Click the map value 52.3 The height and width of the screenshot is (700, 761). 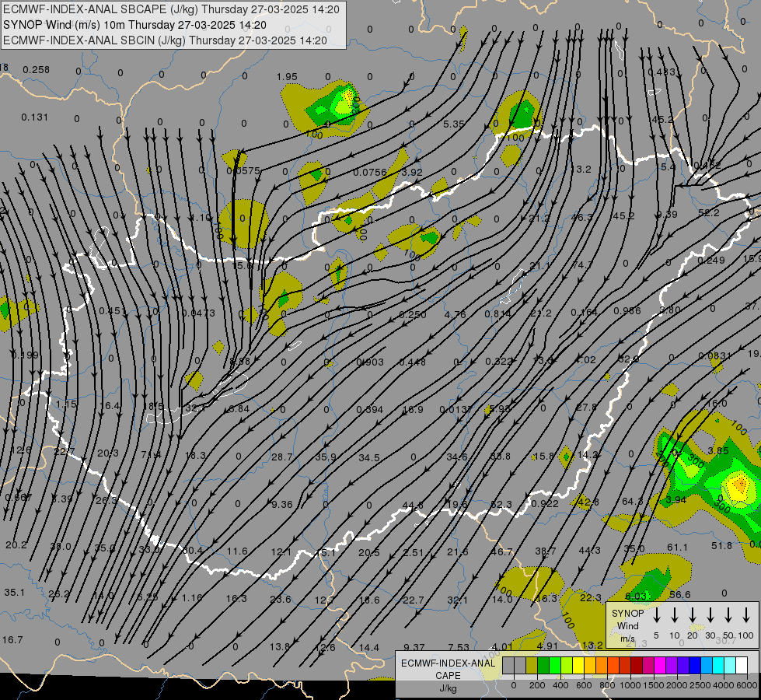pyautogui.click(x=501, y=504)
